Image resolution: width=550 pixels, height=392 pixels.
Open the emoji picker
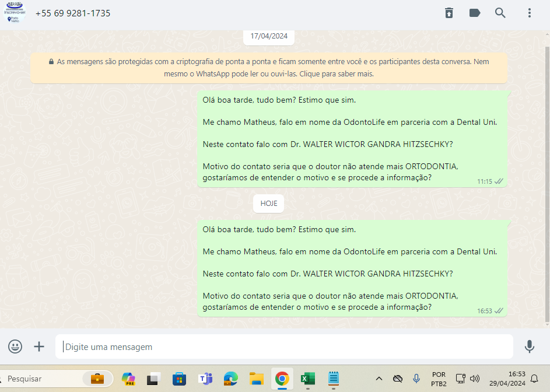[x=15, y=346]
